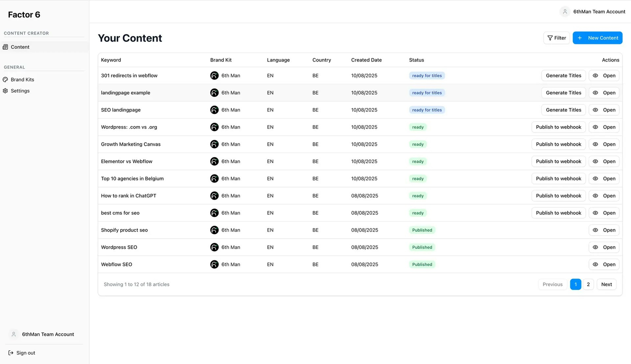This screenshot has width=631, height=364.
Task: Generate Titles for 301 redirects in webflow
Action: click(x=564, y=76)
